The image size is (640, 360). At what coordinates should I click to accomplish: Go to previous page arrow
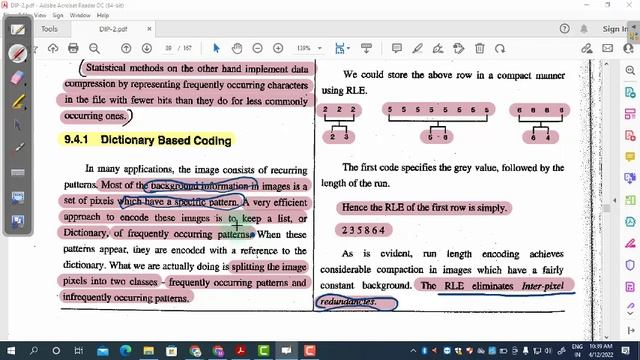tap(126, 48)
